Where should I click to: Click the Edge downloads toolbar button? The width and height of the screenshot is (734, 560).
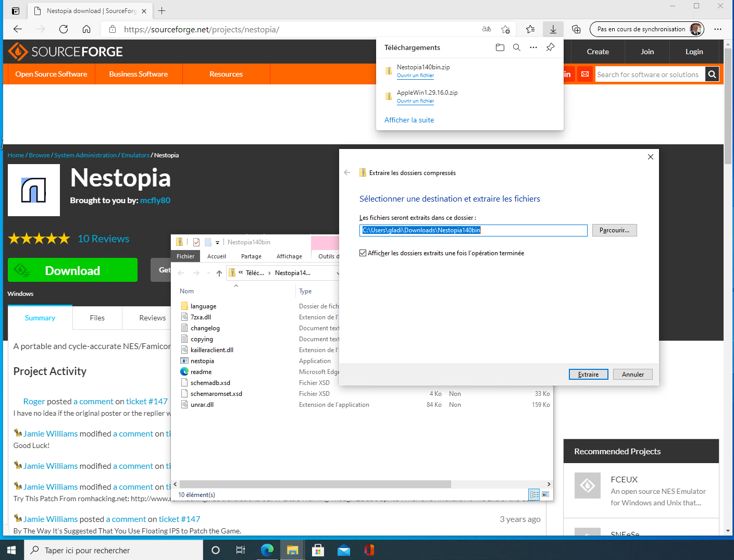553,29
